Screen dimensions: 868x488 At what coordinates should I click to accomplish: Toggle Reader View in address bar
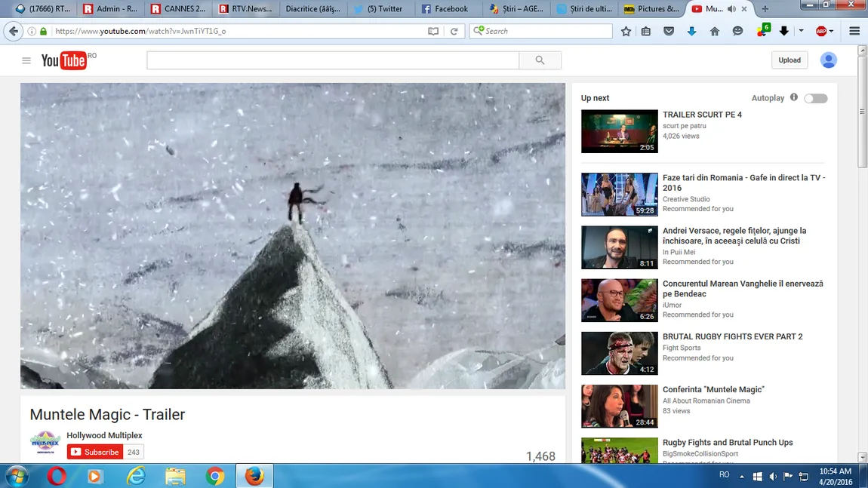tap(433, 31)
